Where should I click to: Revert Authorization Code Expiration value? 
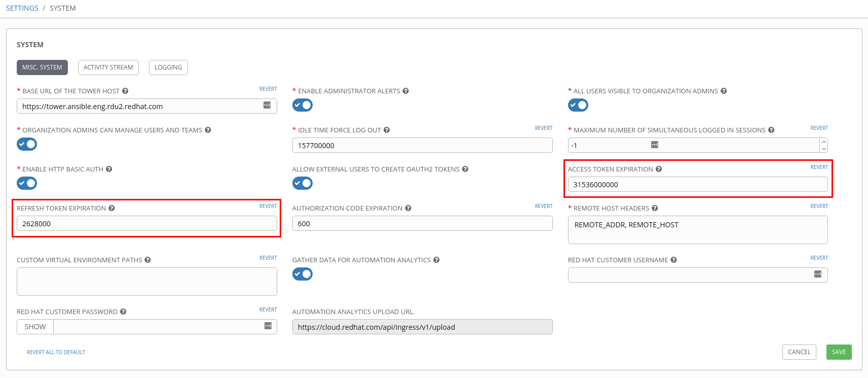coord(544,207)
